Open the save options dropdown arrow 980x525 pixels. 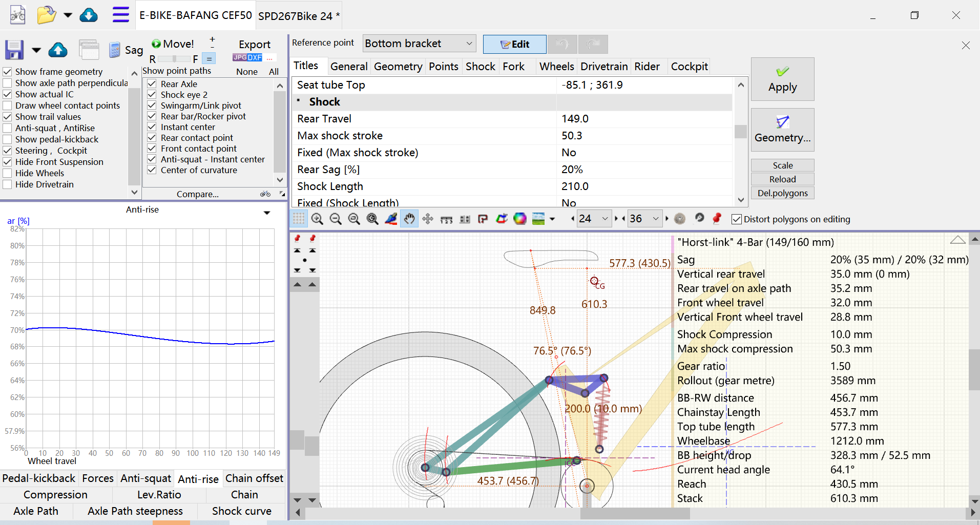point(36,50)
